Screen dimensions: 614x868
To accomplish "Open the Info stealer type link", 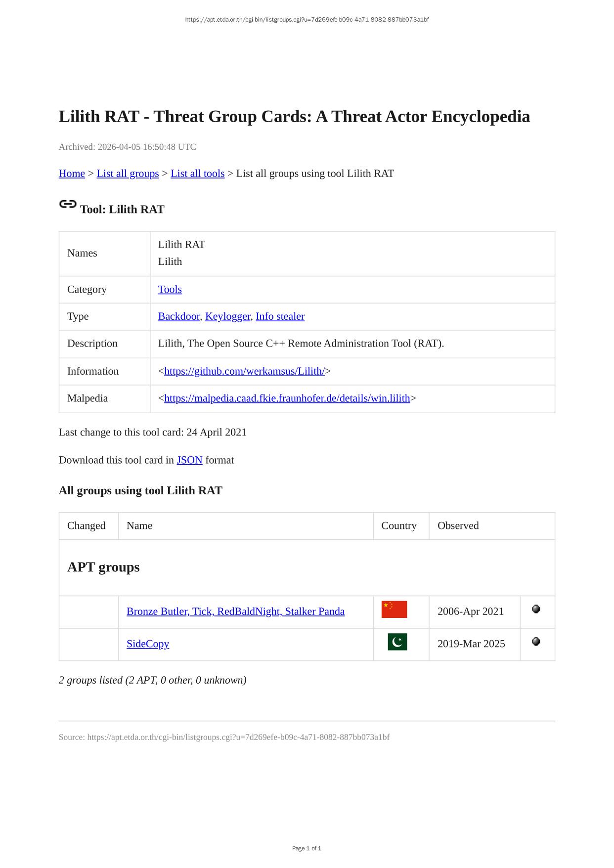I will tap(280, 316).
